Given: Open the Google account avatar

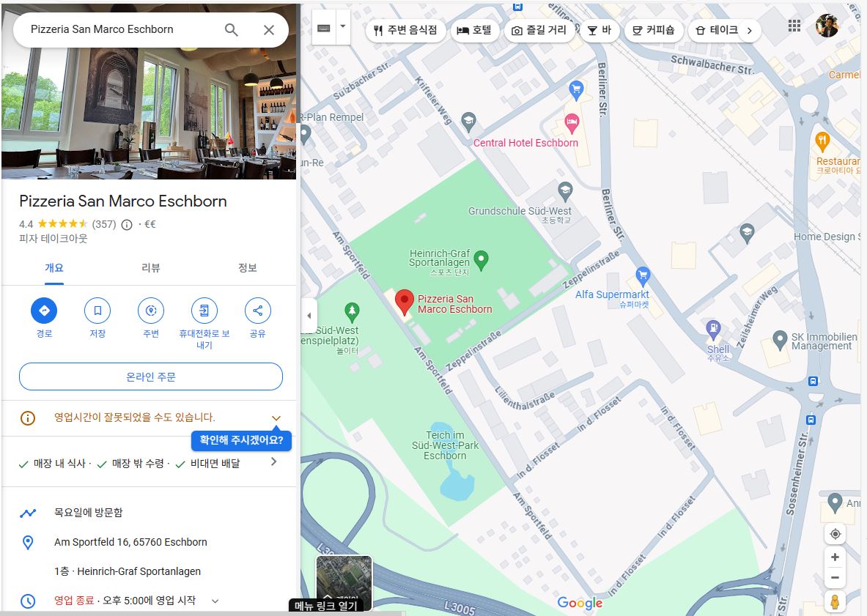Looking at the screenshot, I should [x=827, y=26].
